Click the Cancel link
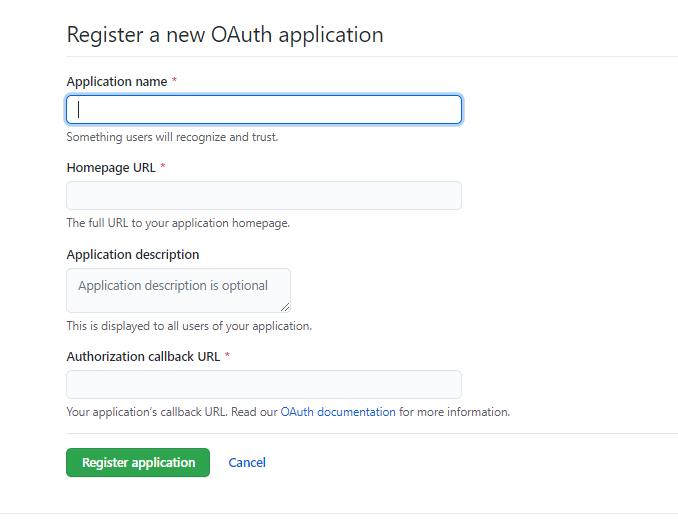The image size is (678, 525). coord(247,463)
